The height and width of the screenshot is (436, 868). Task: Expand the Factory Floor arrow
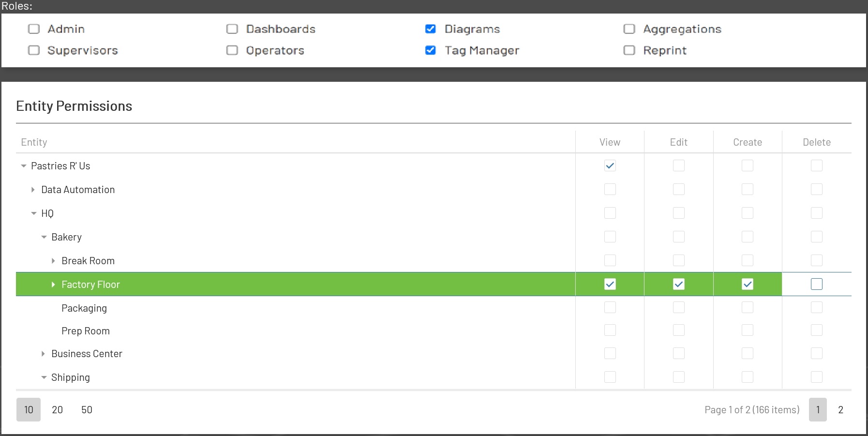(x=53, y=285)
